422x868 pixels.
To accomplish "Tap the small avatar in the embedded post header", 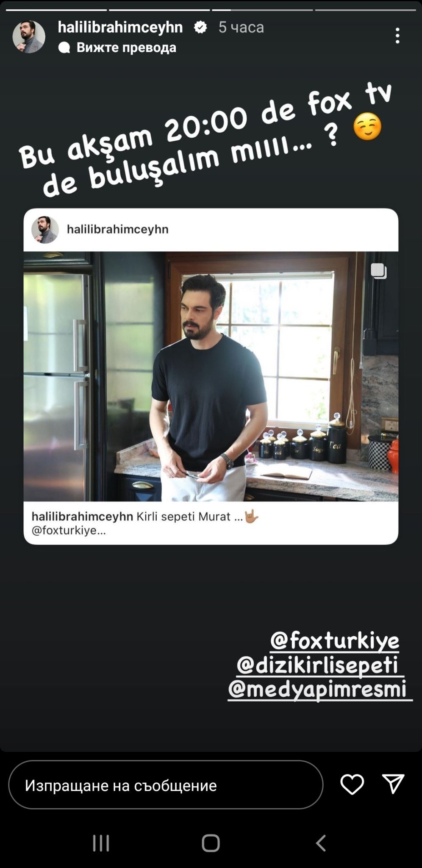I will [x=45, y=230].
